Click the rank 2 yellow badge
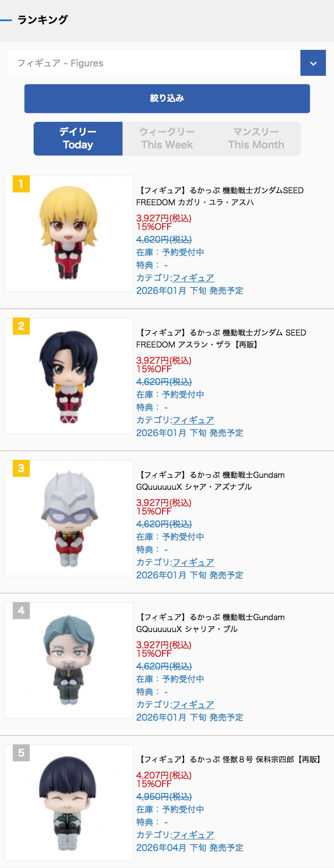Image resolution: width=334 pixels, height=868 pixels. point(21,326)
